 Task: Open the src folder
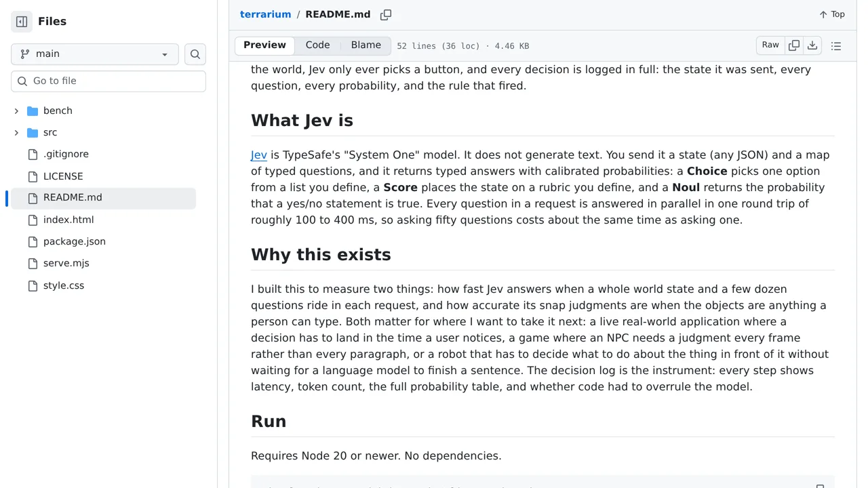tap(50, 132)
